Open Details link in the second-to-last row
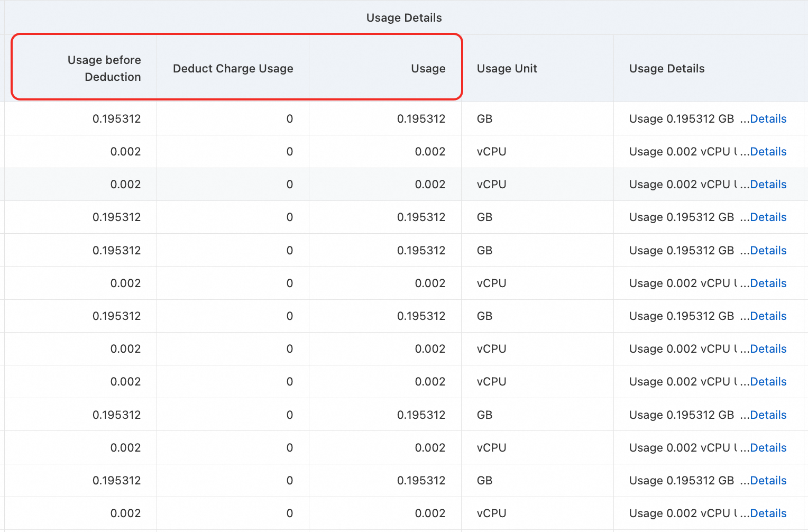The height and width of the screenshot is (532, 808). click(768, 481)
